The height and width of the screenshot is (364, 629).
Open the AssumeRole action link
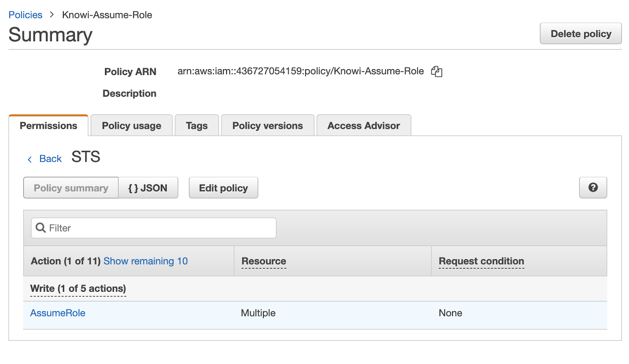point(58,313)
